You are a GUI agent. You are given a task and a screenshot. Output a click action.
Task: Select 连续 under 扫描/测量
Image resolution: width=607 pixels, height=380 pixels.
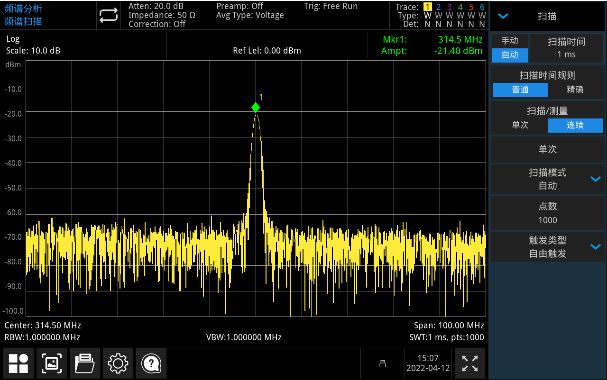pos(575,125)
